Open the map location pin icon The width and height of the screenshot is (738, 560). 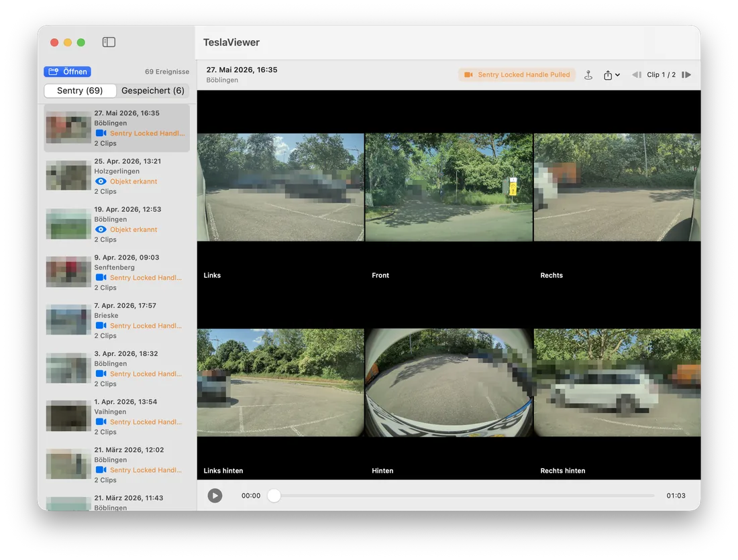pos(588,75)
